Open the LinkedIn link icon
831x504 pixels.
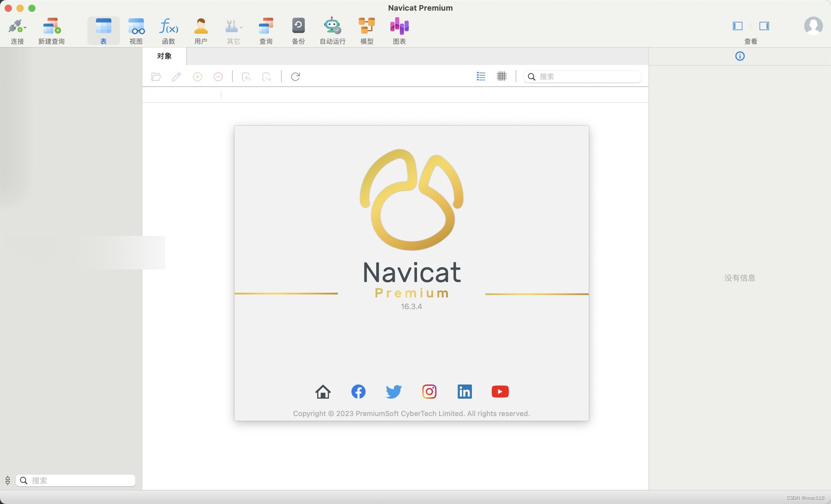pos(465,392)
